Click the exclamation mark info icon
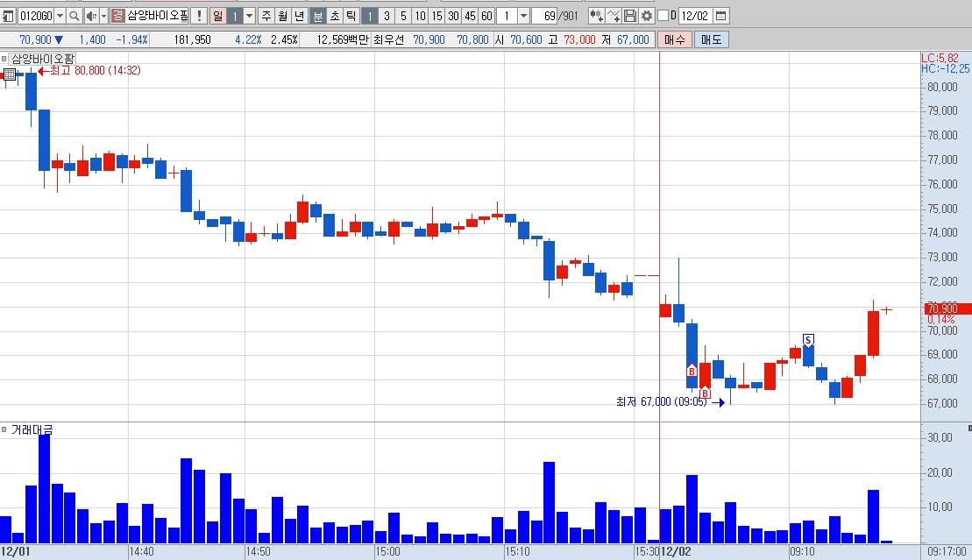The height and width of the screenshot is (560, 972). (x=199, y=16)
